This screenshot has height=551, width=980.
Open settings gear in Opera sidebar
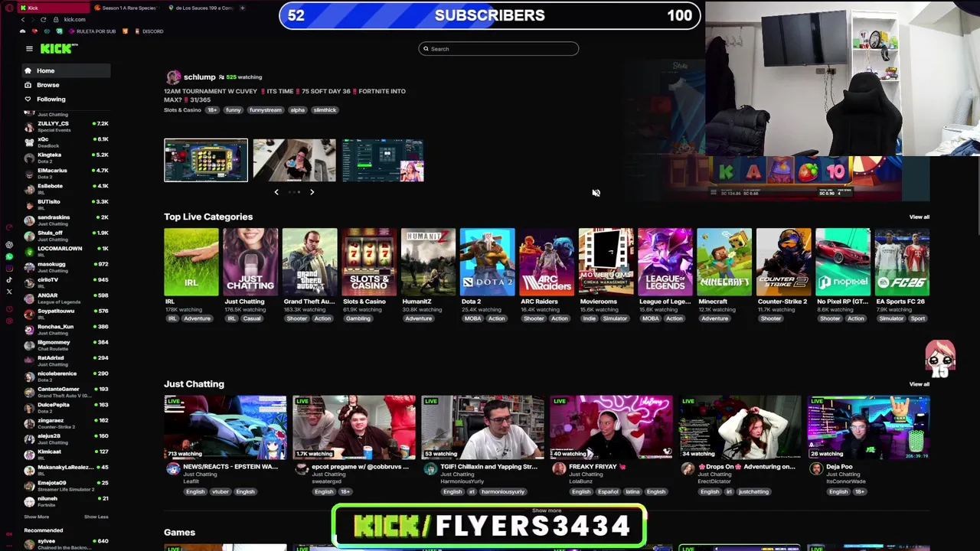(9, 320)
